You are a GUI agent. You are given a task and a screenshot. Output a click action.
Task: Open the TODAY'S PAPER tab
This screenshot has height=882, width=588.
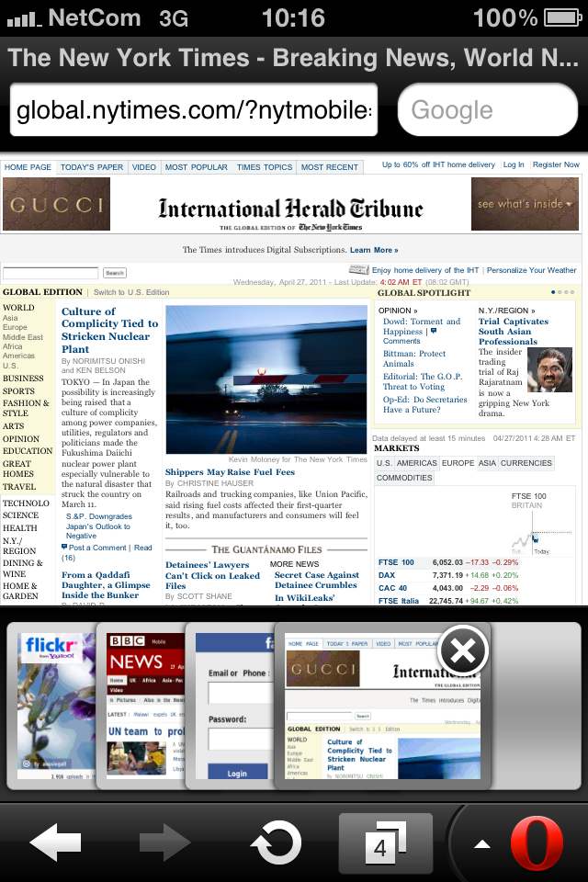click(92, 167)
